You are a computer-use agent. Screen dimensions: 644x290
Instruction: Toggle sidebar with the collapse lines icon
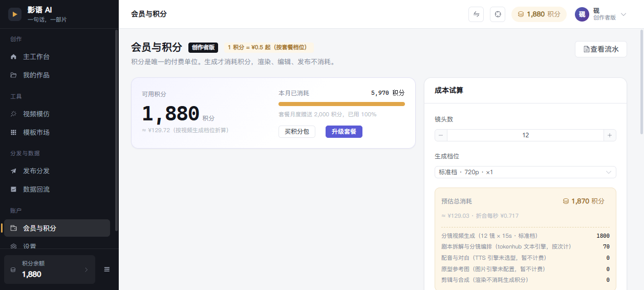(x=107, y=270)
